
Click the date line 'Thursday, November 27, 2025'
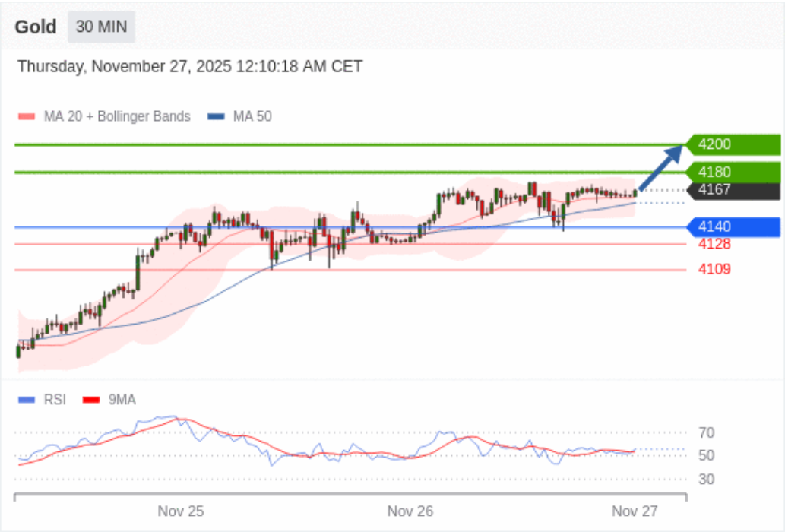tap(190, 67)
